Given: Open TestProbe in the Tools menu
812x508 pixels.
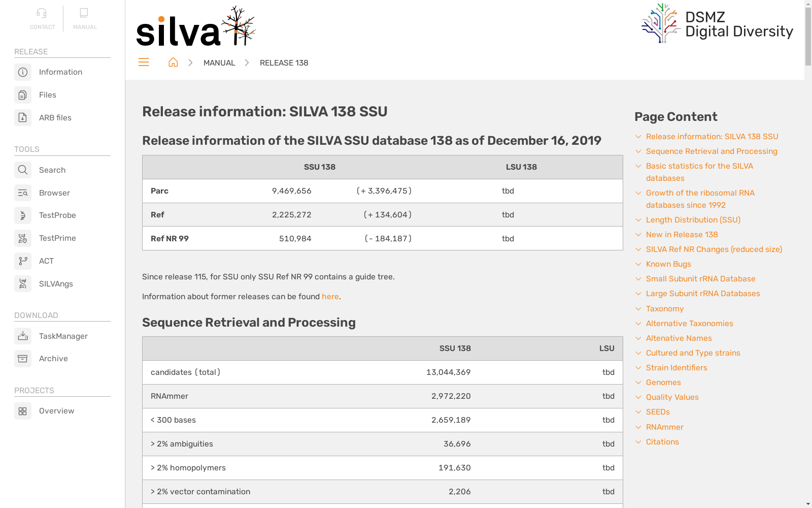Looking at the screenshot, I should click(57, 215).
